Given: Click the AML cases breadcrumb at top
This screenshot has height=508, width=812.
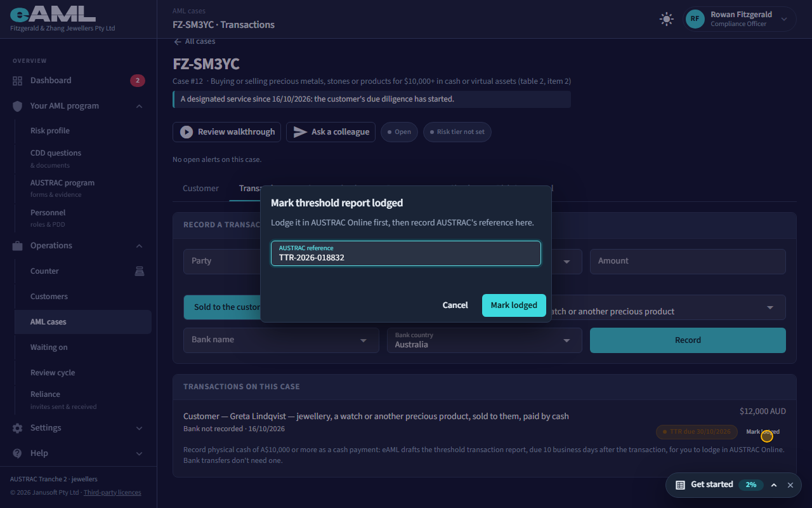Looking at the screenshot, I should pos(189,11).
